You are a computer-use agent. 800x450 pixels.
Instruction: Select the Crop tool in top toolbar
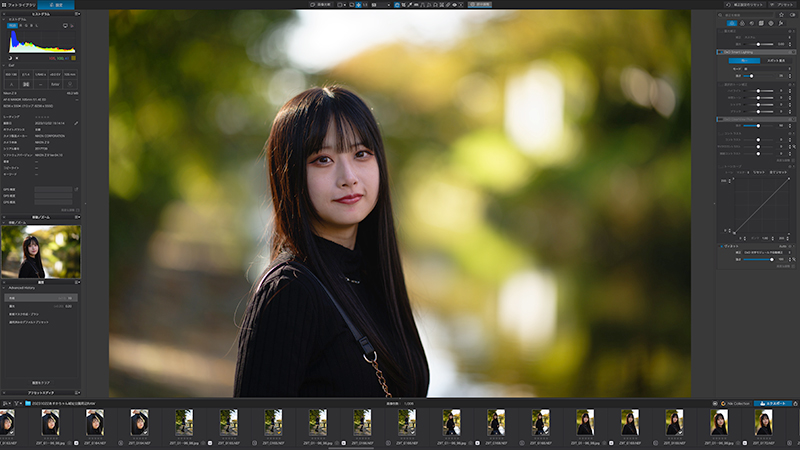(x=404, y=5)
